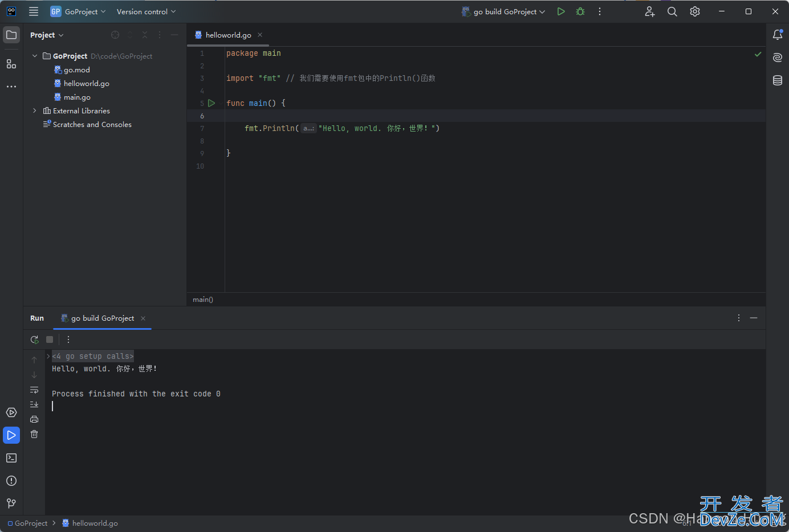Screen dimensions: 789x532
Task: Open Code With Me icon
Action: pos(650,11)
